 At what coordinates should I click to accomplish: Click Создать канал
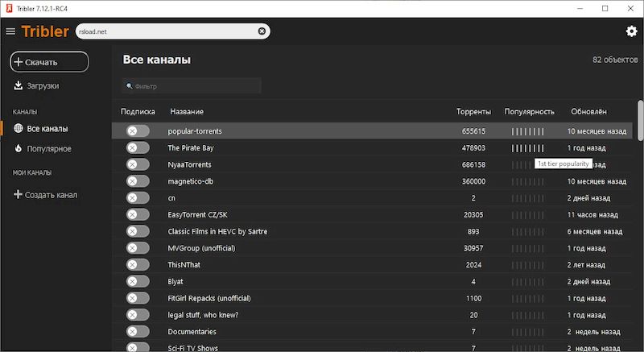51,195
